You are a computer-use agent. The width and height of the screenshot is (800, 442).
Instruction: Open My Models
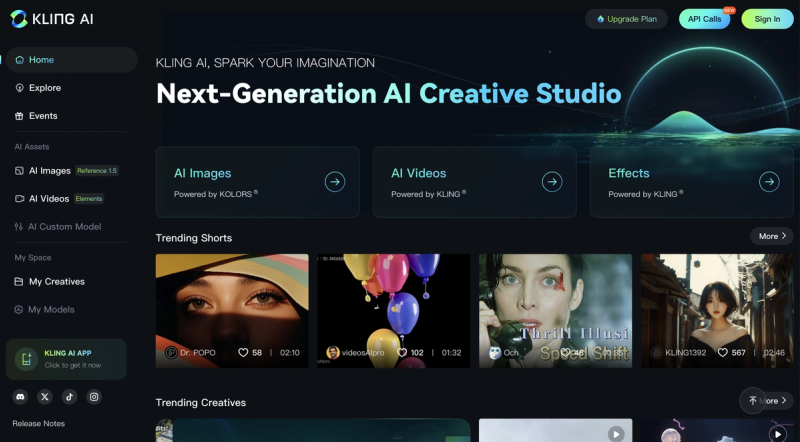pyautogui.click(x=51, y=309)
